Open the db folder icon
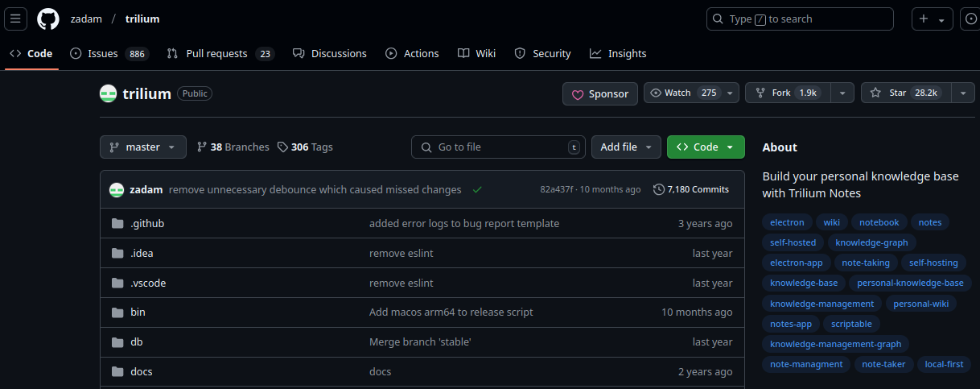Viewport: 980px width, 389px height. 117,341
